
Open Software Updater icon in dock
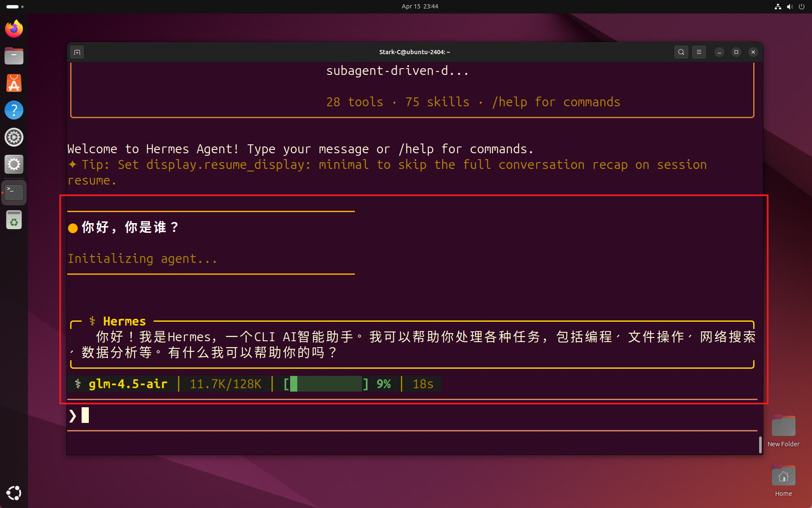tap(14, 137)
